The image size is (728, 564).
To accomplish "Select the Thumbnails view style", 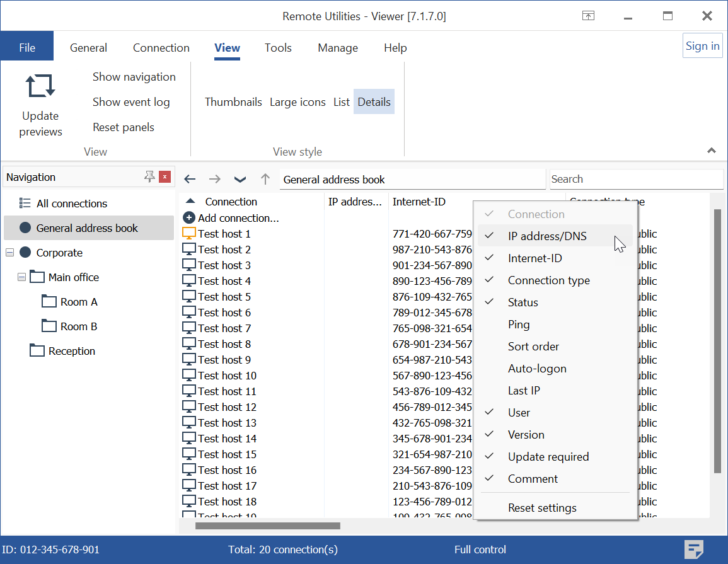I will click(x=233, y=102).
